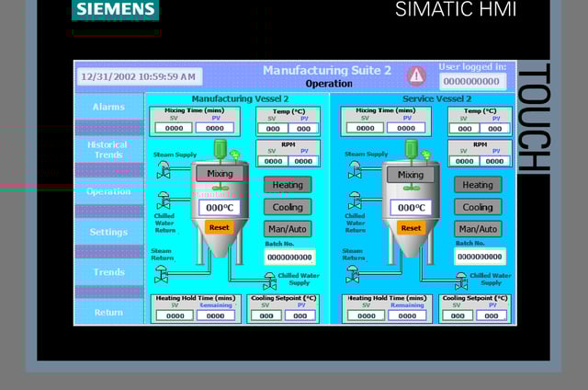Toggle Man/Auto mode for Manufacturing Vessel 2
The width and height of the screenshot is (588, 390).
pyautogui.click(x=288, y=229)
